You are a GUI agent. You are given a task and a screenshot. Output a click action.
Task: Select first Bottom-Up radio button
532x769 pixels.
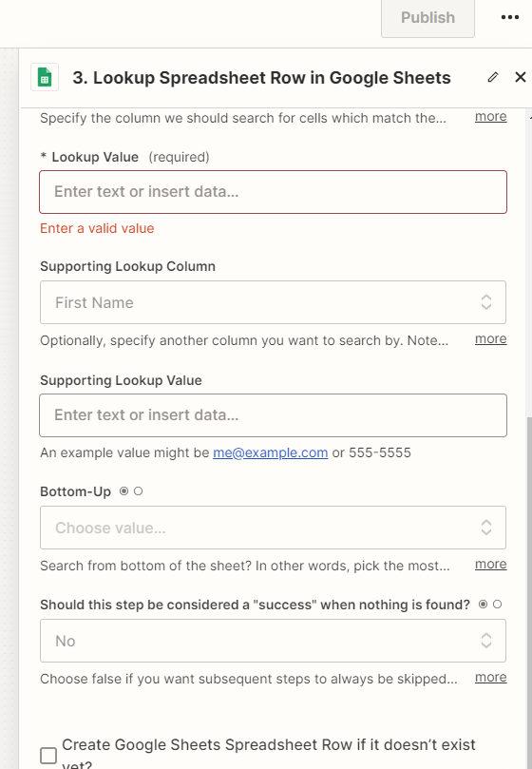[124, 490]
